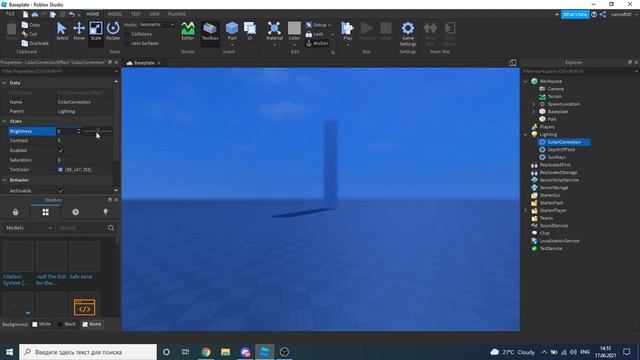This screenshot has width=640, height=360.
Task: Click the Windows Start button
Action: click(9, 352)
